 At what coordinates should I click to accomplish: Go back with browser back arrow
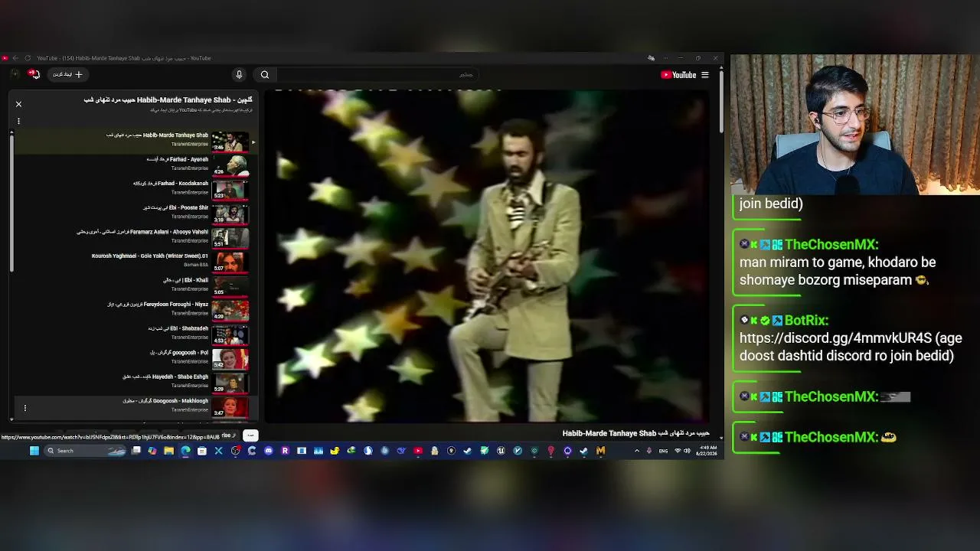[15, 58]
